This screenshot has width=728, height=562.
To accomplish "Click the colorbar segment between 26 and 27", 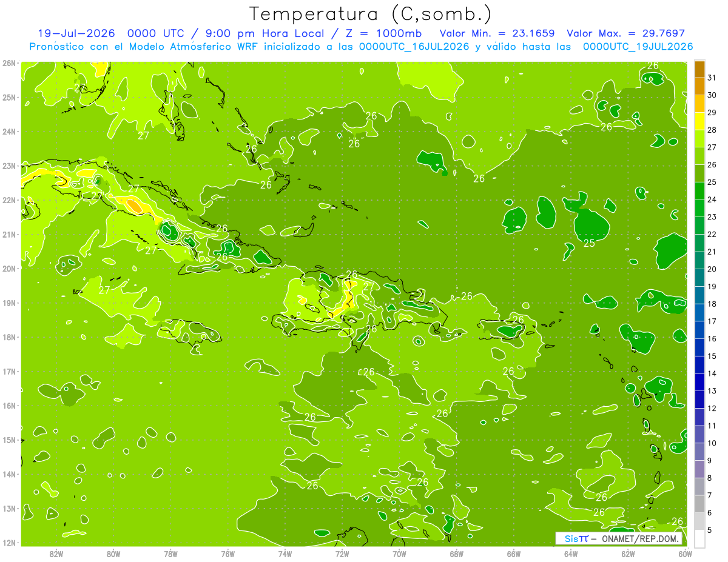I will click(699, 156).
